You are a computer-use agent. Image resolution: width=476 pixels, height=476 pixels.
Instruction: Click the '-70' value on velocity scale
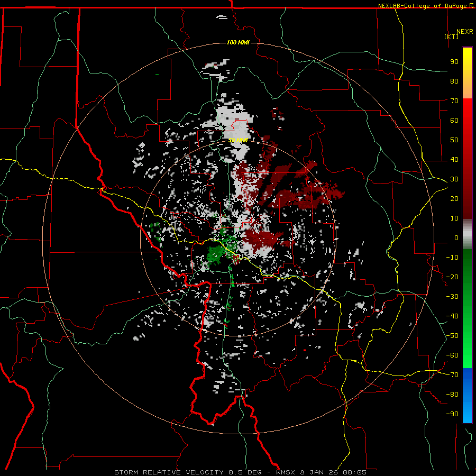[452, 375]
